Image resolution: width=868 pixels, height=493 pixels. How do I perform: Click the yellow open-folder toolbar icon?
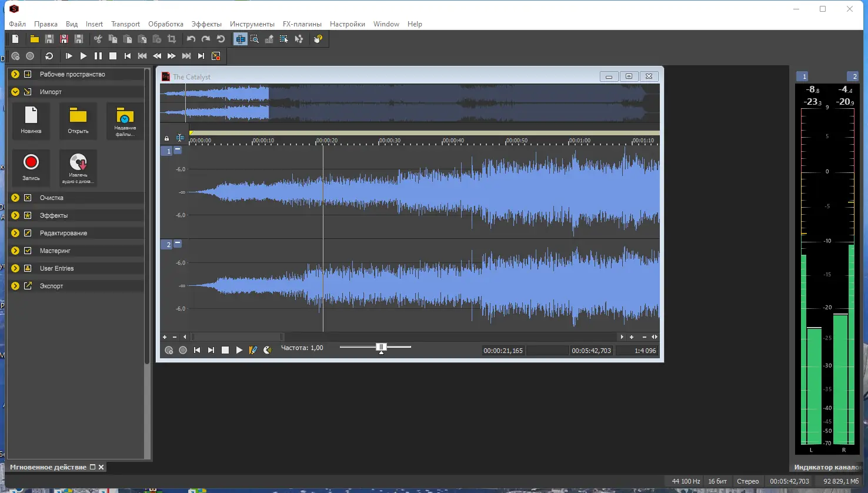pos(35,39)
